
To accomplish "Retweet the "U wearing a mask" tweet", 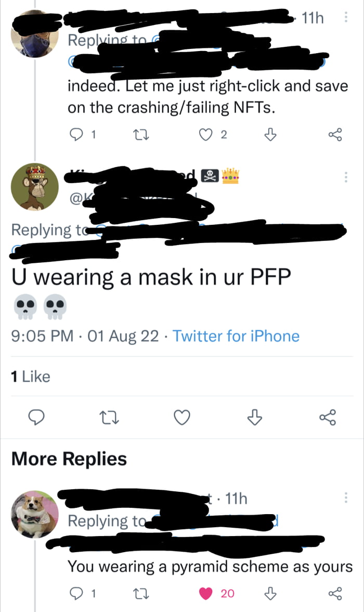I will tap(109, 417).
